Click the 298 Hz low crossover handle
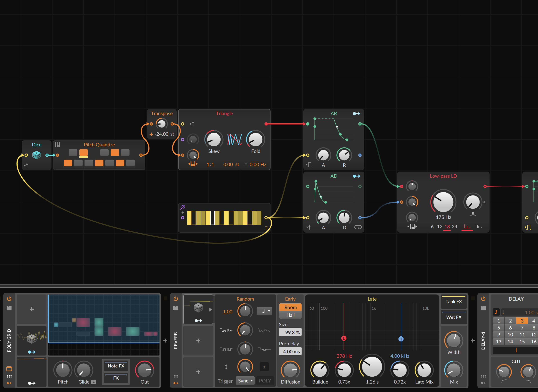The image size is (538, 392). (x=344, y=338)
